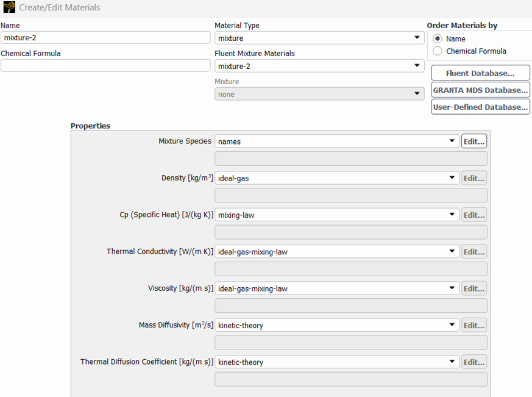Click the Fluent app icon in title bar

click(9, 7)
